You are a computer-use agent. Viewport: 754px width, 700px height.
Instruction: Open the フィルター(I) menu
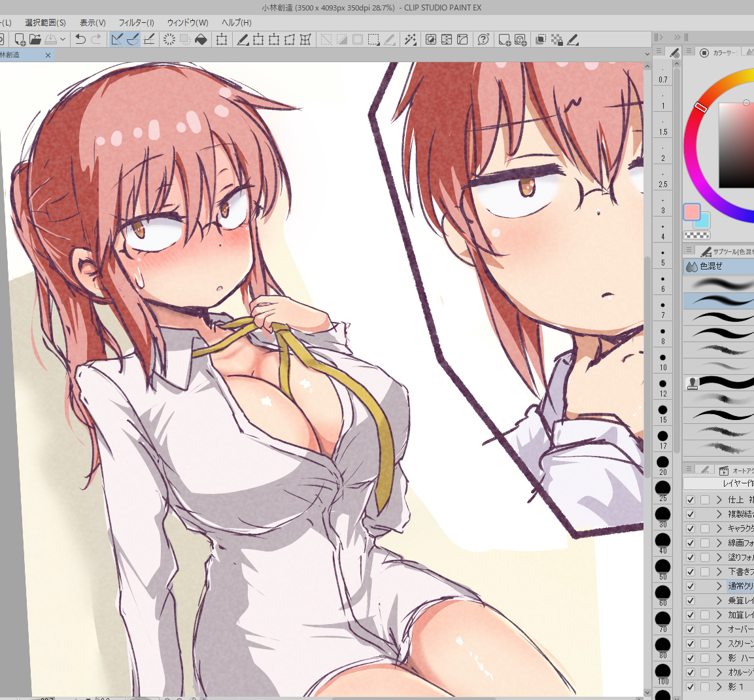tap(136, 23)
